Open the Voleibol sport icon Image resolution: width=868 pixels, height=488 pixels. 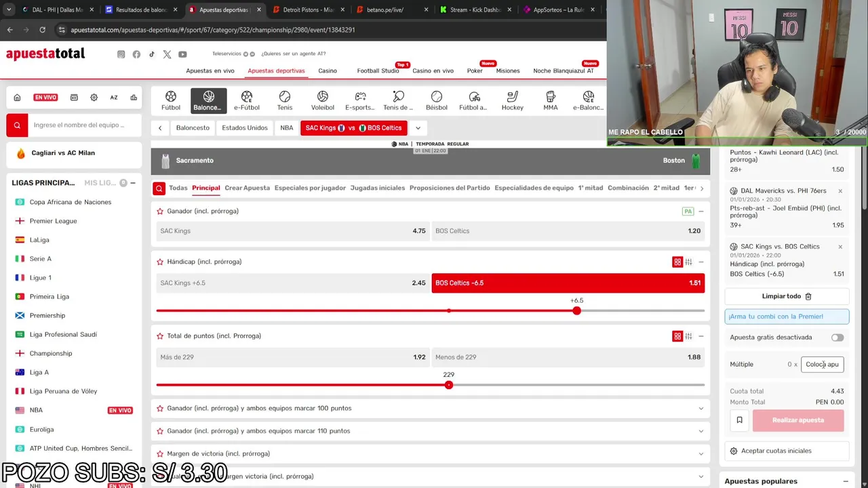point(323,100)
